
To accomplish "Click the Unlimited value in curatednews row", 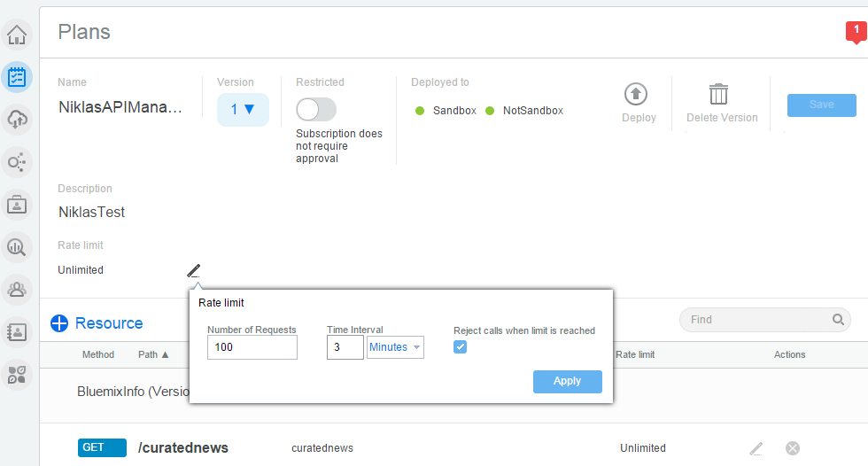I will pos(643,448).
